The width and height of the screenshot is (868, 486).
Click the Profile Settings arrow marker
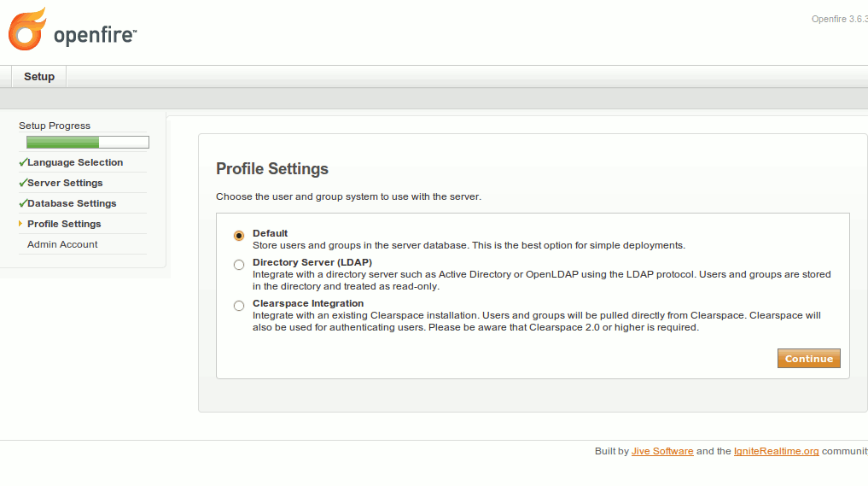click(x=20, y=224)
